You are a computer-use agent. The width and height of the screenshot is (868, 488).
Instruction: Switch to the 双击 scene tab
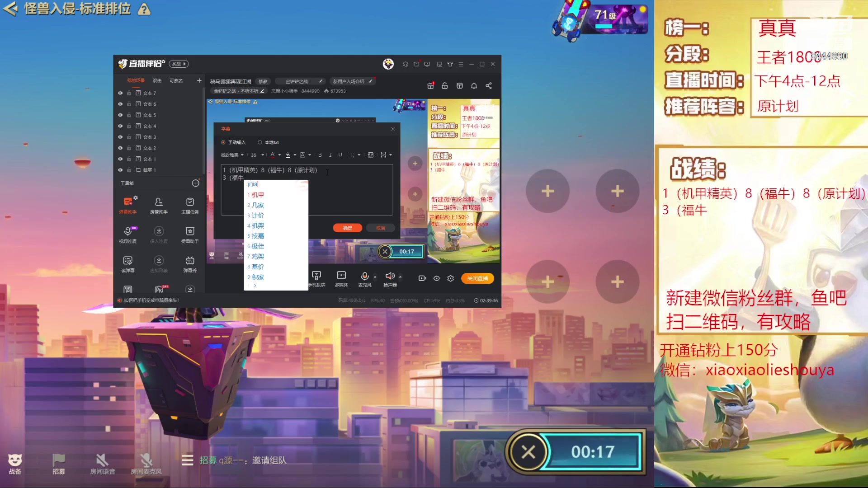click(x=157, y=80)
